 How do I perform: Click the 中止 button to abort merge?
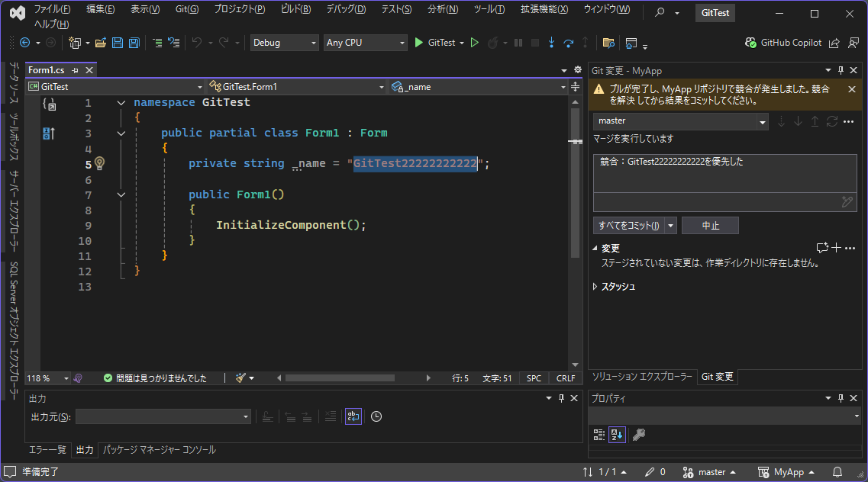point(709,226)
